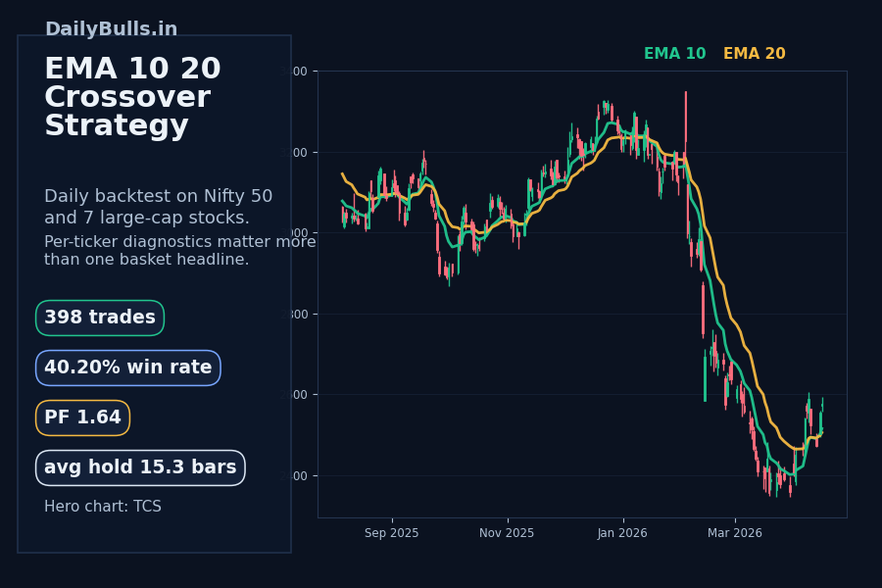Click the avg hold 15.3 bars badge

(x=140, y=467)
